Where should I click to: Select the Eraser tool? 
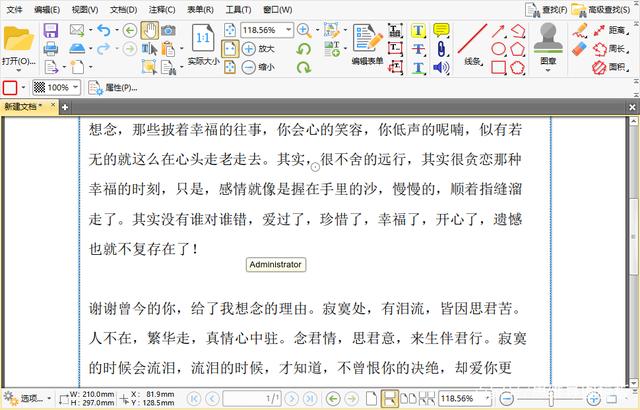[x=580, y=49]
